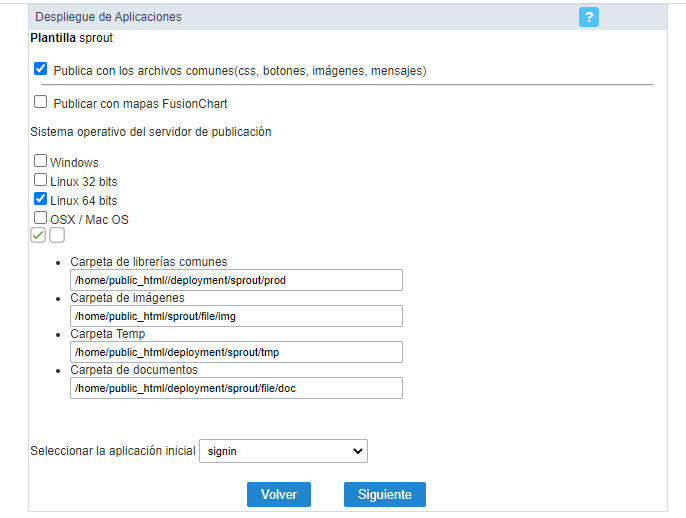686x518 pixels.
Task: Click the Carpeta de documentos path field
Action: pyautogui.click(x=236, y=388)
